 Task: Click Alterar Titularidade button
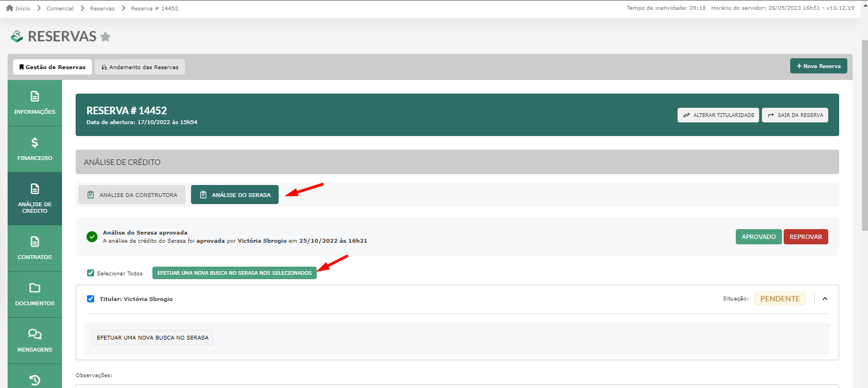coord(718,115)
